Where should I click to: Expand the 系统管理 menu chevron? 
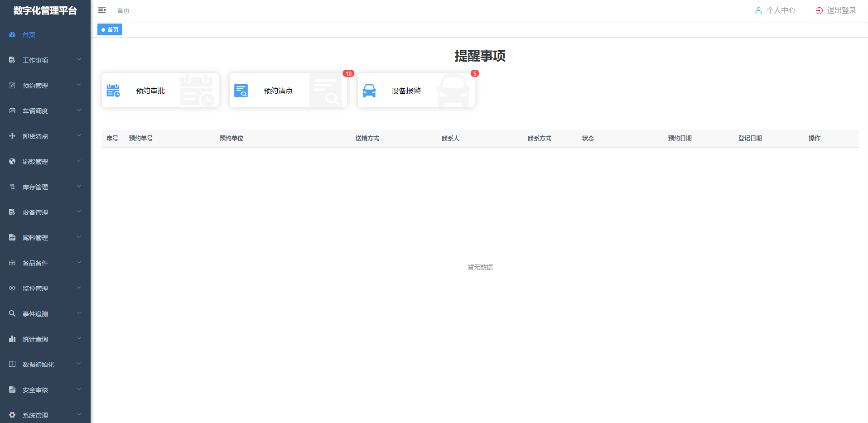(79, 414)
